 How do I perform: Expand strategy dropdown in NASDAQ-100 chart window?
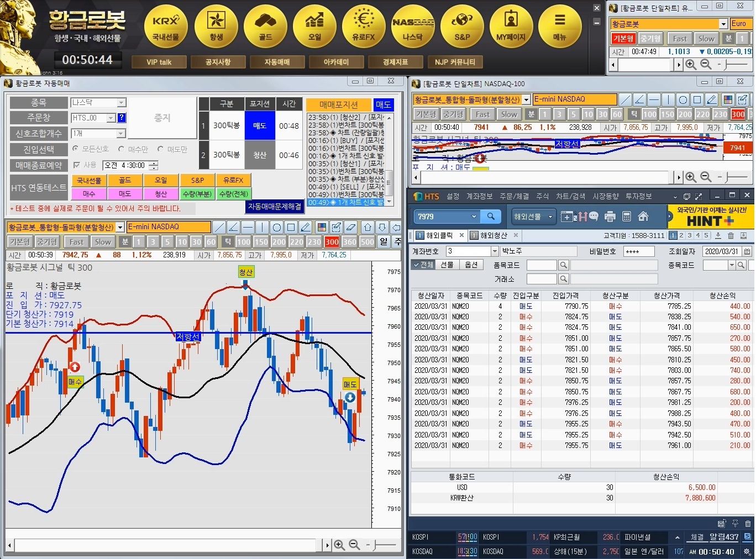pyautogui.click(x=526, y=99)
